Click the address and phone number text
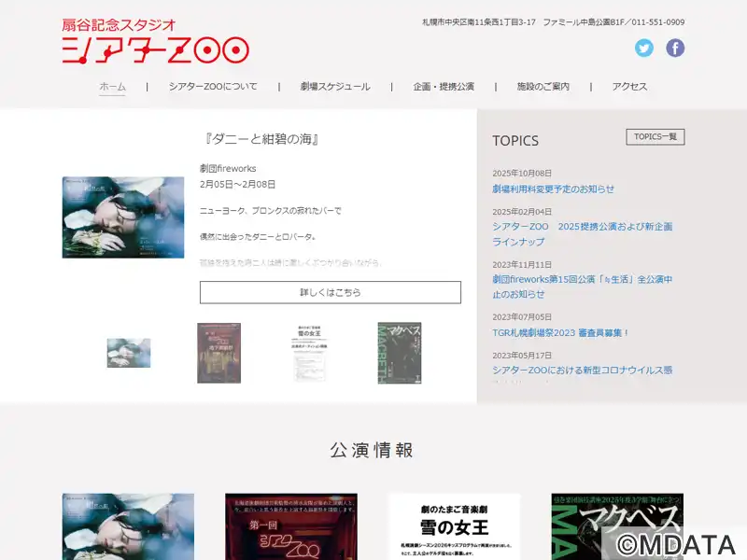This screenshot has height=560, width=747. (554, 22)
